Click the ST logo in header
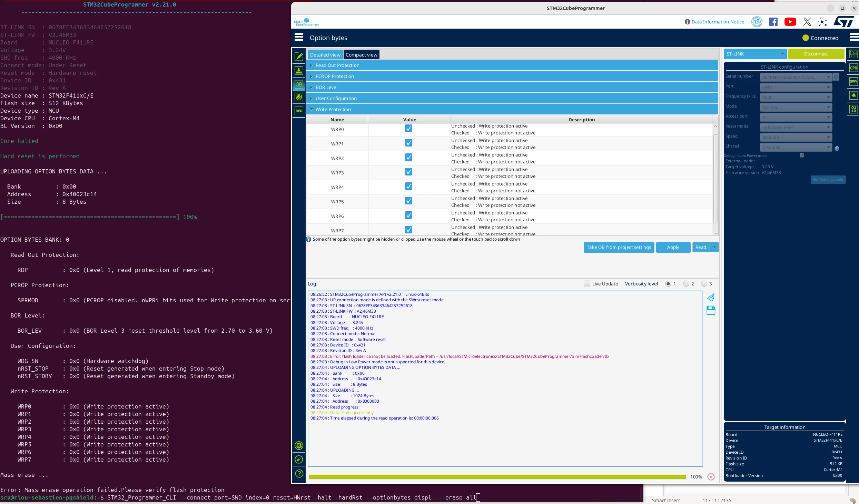 pos(844,22)
